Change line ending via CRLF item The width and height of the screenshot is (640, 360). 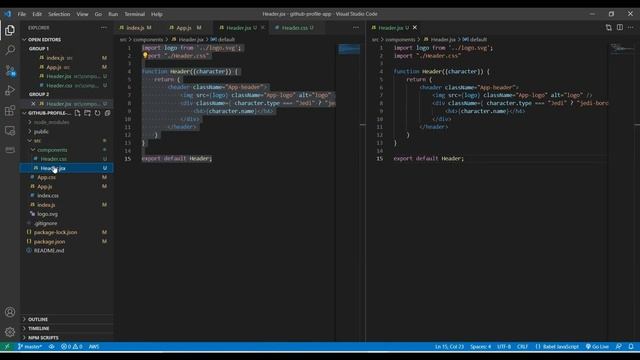click(x=522, y=347)
